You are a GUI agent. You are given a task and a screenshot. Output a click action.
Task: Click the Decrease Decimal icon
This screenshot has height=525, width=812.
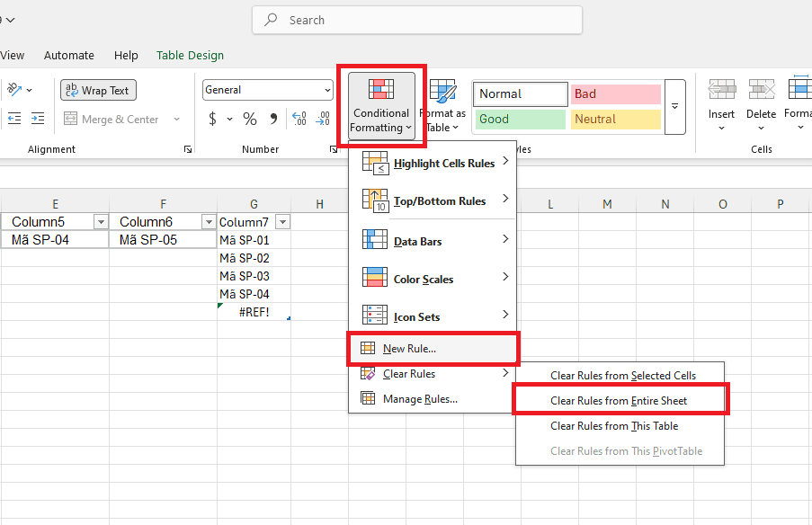323,119
